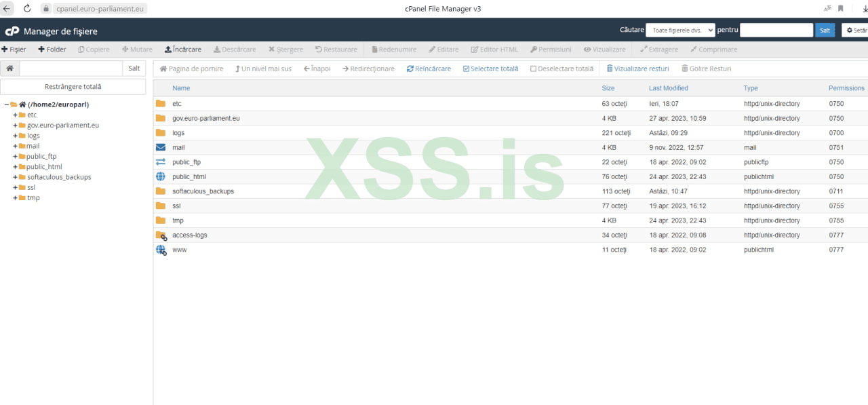This screenshot has width=868, height=405.
Task: Click the Redenumire rename tool
Action: pyautogui.click(x=394, y=50)
